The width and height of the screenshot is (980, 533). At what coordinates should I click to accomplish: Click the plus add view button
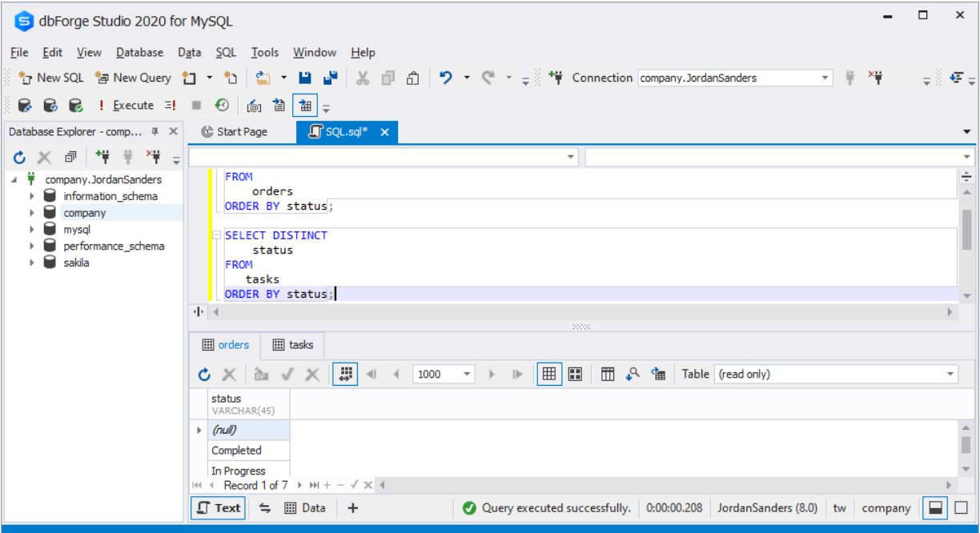pos(353,507)
